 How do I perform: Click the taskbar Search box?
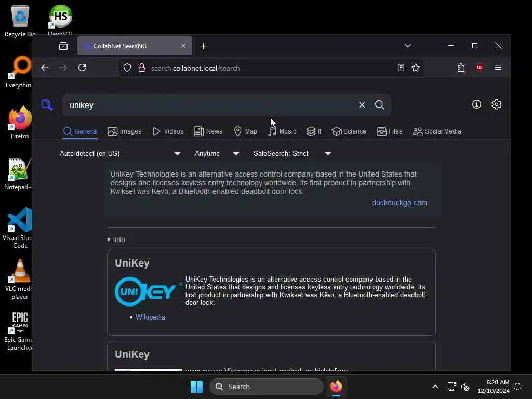tap(267, 387)
